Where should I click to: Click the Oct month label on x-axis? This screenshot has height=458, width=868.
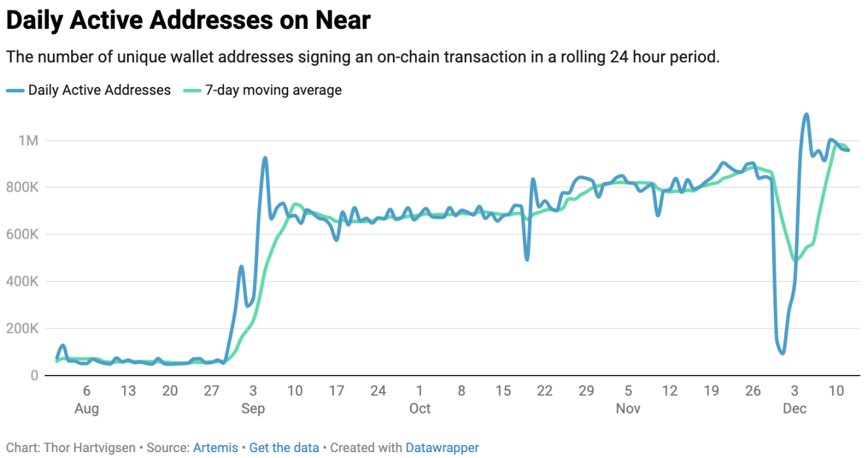pyautogui.click(x=420, y=409)
